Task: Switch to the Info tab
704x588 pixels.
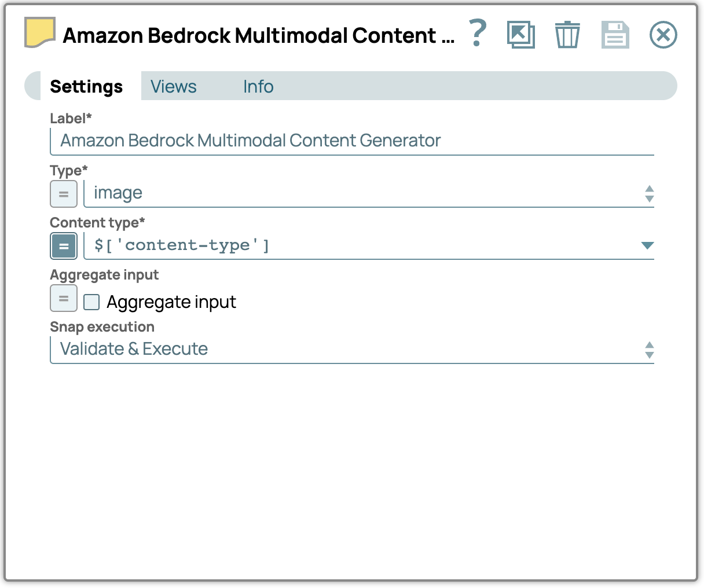Action: (258, 87)
